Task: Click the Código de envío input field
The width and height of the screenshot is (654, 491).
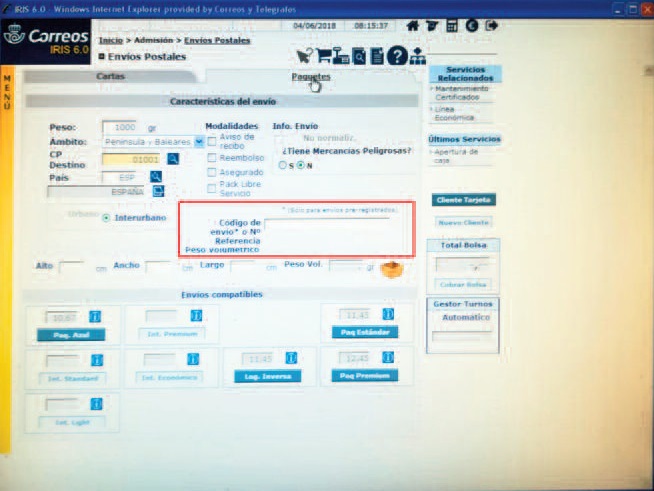Action: [327, 224]
